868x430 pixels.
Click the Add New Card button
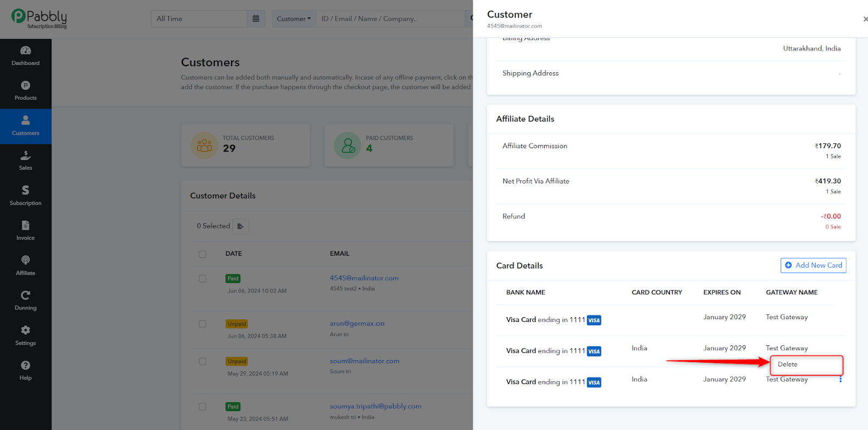(x=813, y=265)
